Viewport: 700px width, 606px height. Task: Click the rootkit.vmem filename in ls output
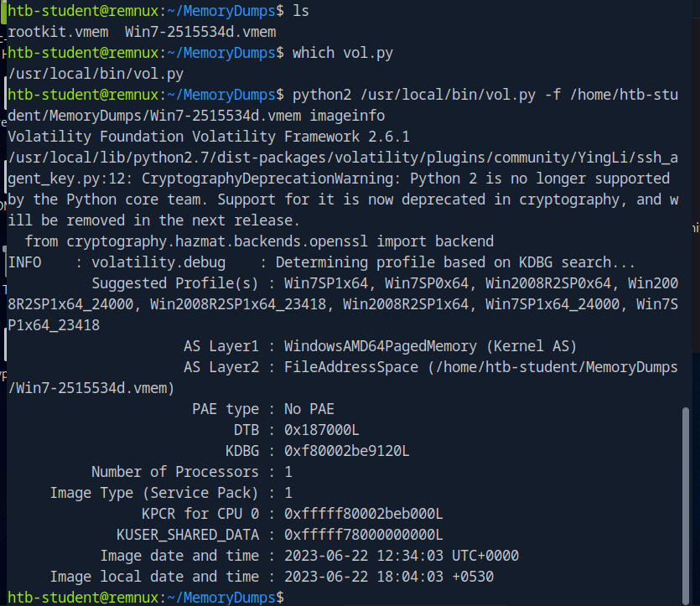point(58,32)
